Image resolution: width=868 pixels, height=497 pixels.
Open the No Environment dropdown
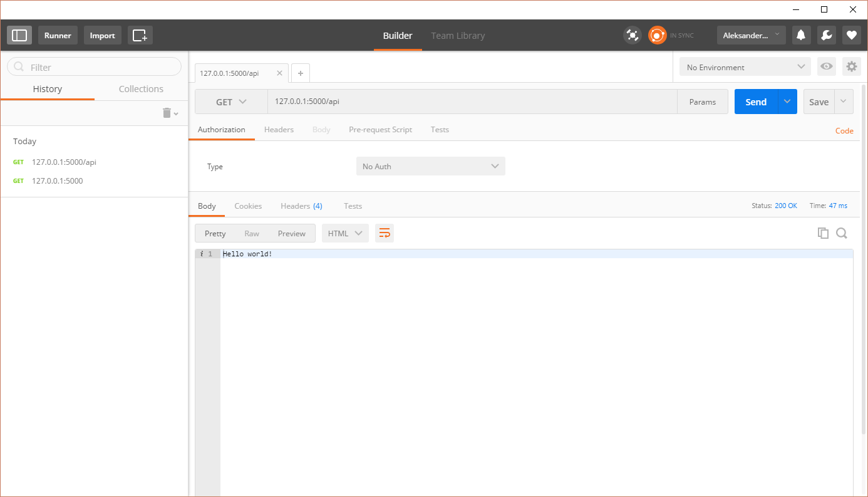(745, 67)
